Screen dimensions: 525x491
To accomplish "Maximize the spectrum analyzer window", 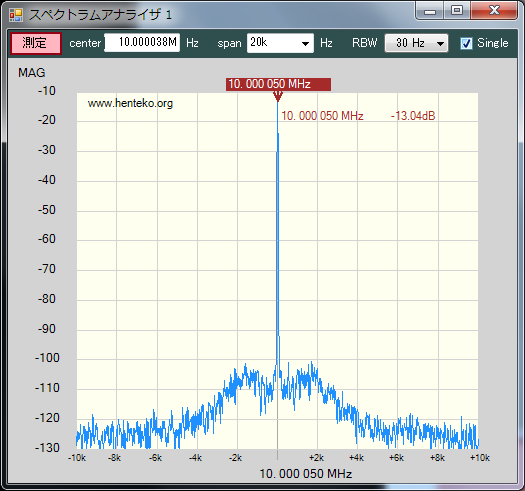I will coord(457,11).
